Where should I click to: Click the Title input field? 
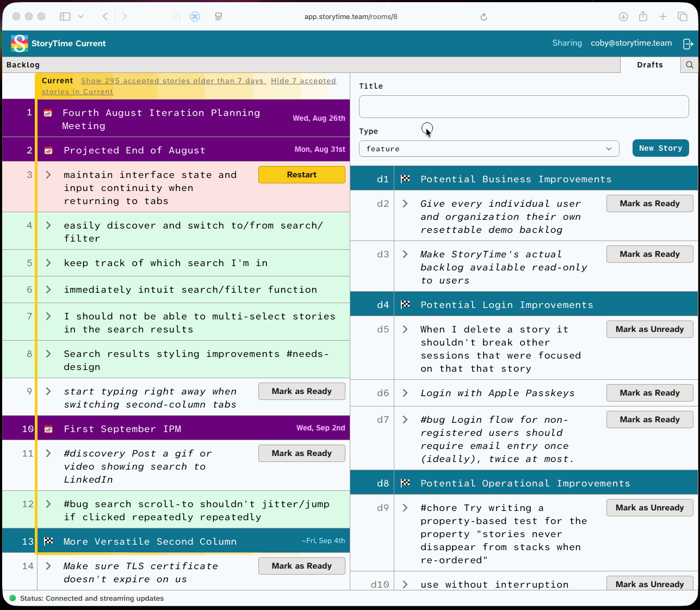point(524,107)
